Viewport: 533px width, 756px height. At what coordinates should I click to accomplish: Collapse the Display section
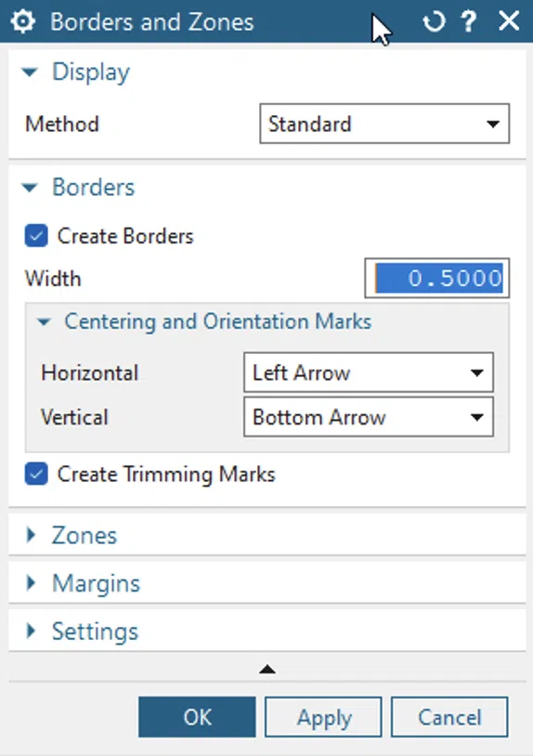pyautogui.click(x=30, y=72)
